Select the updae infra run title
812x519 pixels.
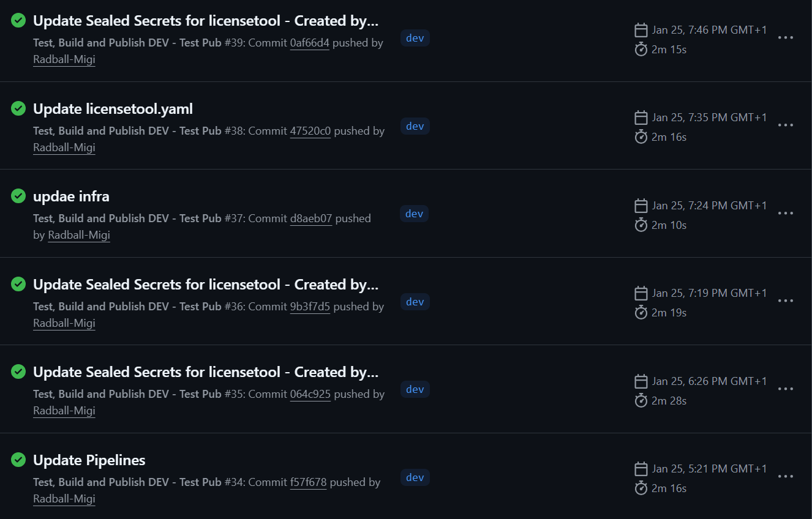coord(71,196)
